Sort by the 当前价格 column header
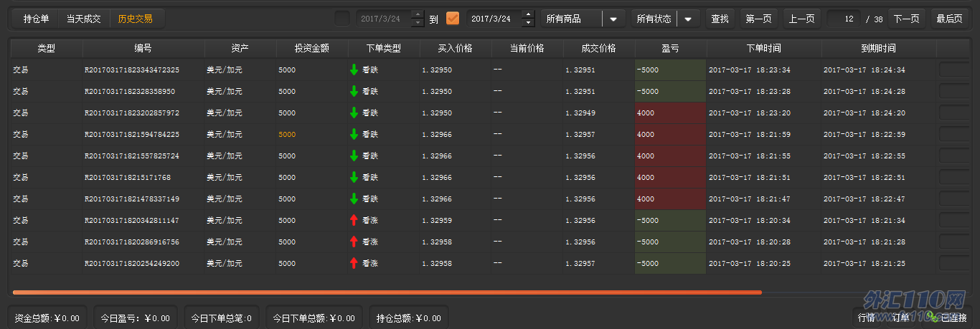Image resolution: width=980 pixels, height=329 pixels. 527,49
